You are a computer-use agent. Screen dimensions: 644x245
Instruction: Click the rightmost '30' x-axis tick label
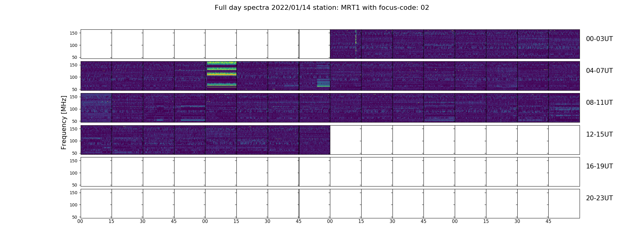[x=517, y=221]
